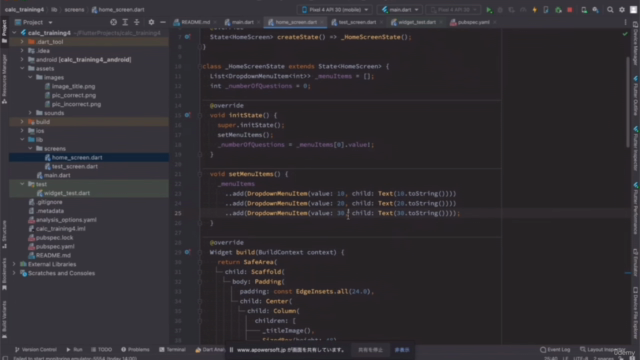640x360 pixels.
Task: Expand the sounds folder
Action: (x=30, y=113)
